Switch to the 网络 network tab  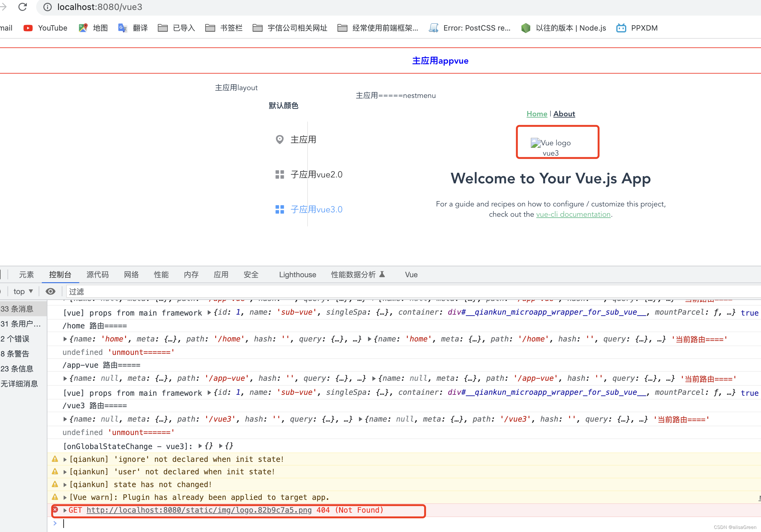pyautogui.click(x=131, y=274)
